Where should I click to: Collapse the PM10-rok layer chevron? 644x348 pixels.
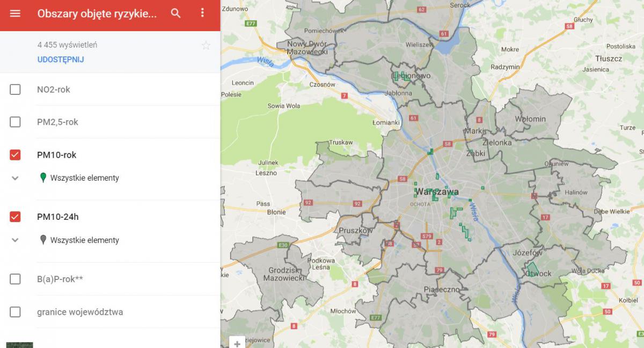[15, 178]
